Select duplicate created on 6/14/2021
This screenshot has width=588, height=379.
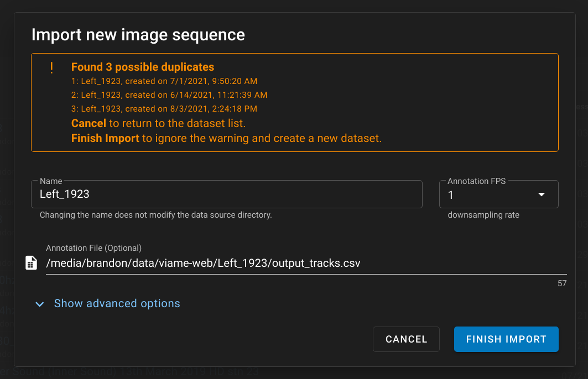(x=168, y=94)
